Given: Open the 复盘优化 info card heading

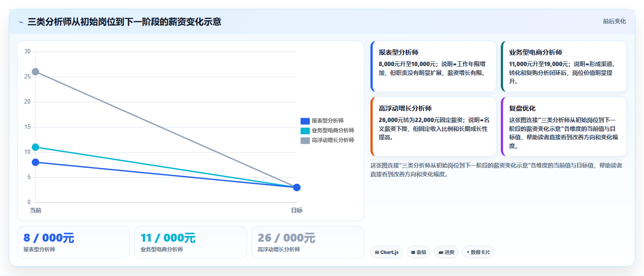Looking at the screenshot, I should tap(522, 108).
